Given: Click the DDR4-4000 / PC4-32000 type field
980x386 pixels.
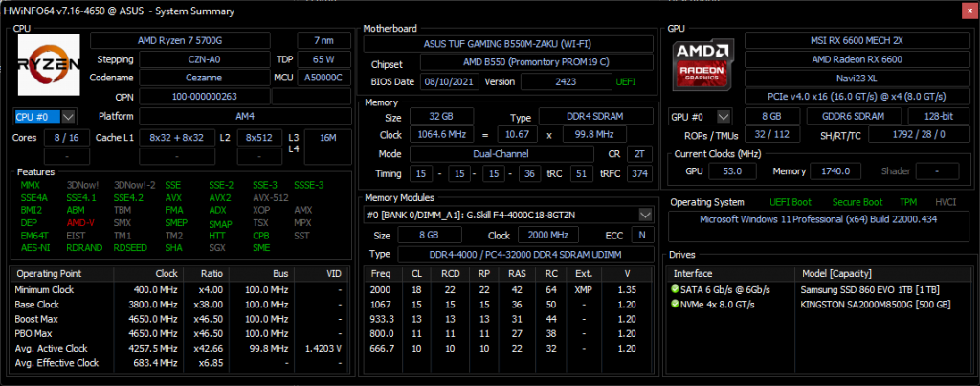Looking at the screenshot, I should pos(525,255).
